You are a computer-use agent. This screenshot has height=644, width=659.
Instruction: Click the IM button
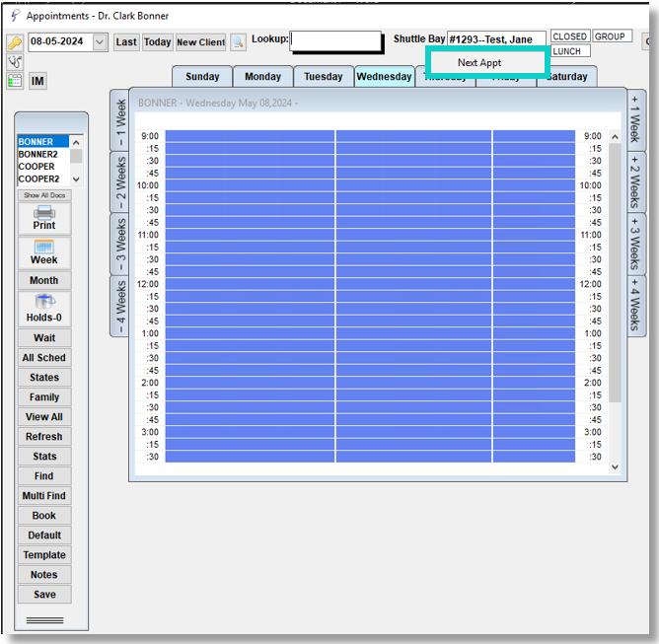point(37,81)
